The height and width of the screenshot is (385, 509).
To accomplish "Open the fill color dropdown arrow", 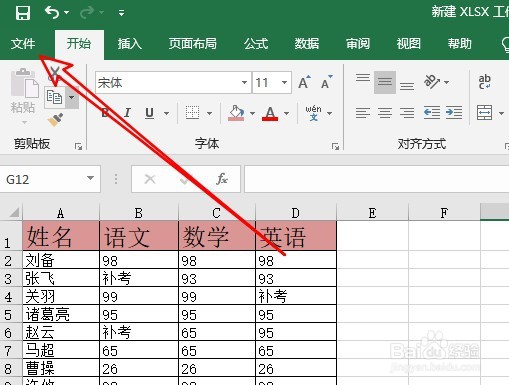I will tap(252, 113).
